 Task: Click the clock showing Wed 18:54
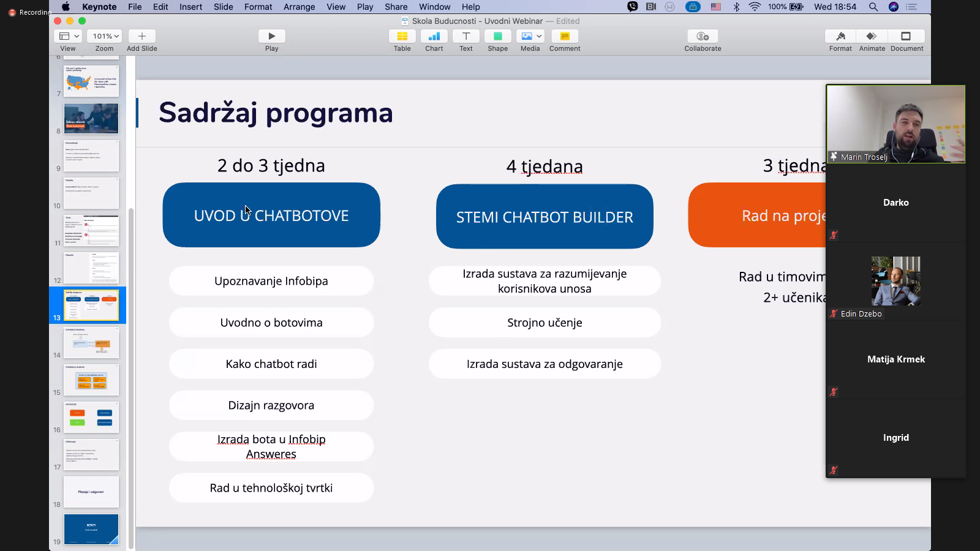(x=835, y=7)
